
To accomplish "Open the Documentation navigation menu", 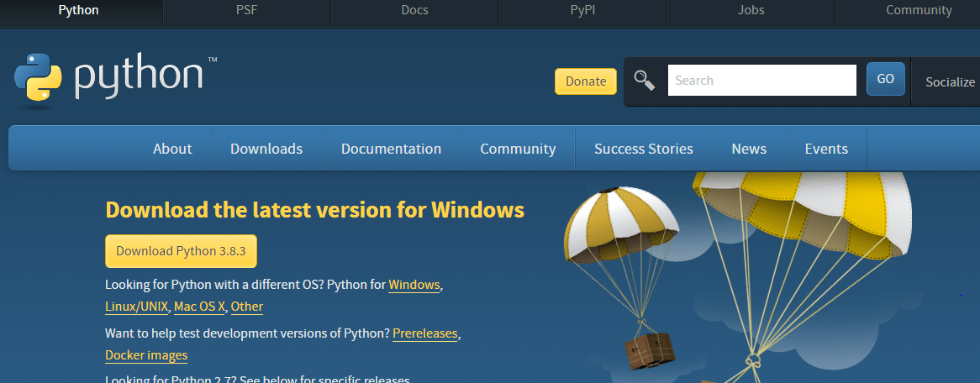I will coord(392,149).
